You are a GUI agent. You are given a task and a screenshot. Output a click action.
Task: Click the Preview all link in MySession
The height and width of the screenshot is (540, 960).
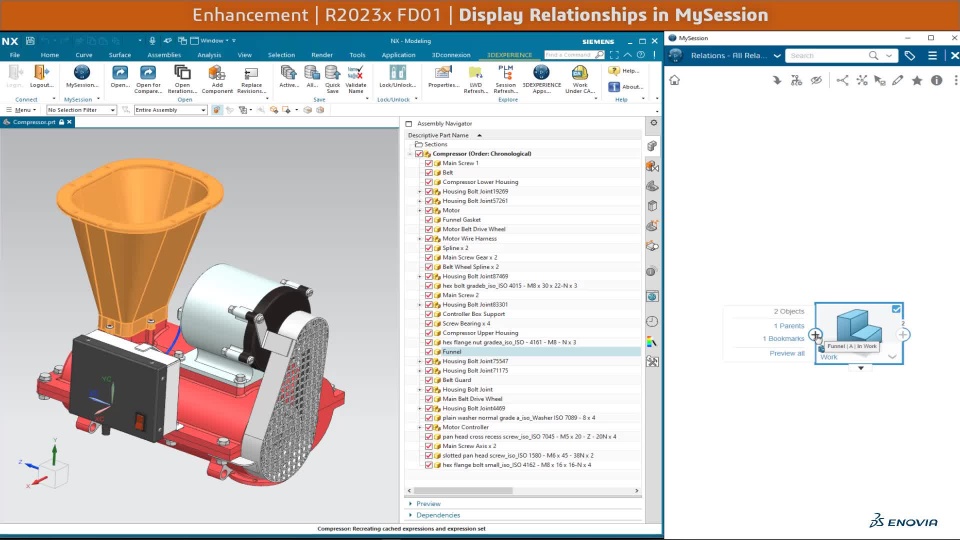coord(787,353)
